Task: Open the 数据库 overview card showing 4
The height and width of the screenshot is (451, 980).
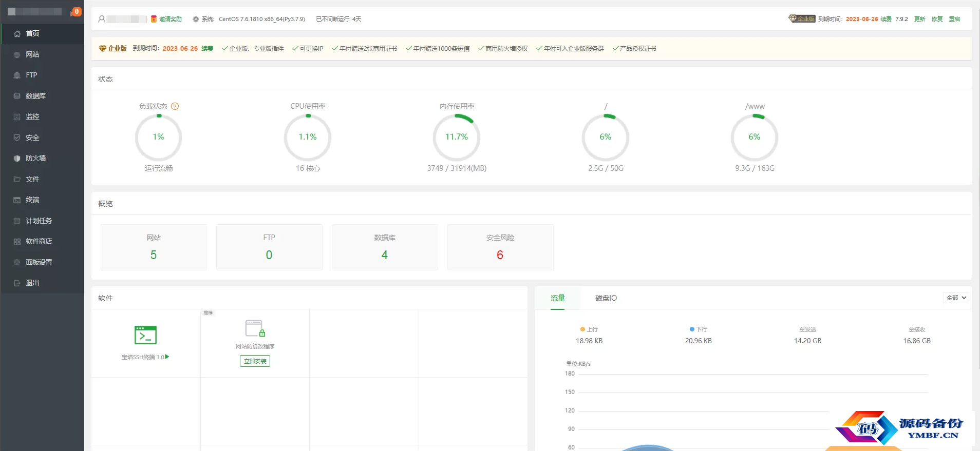Action: coord(385,247)
